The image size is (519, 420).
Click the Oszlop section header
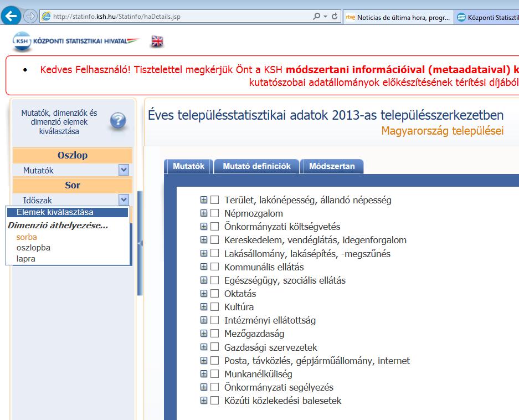click(73, 155)
